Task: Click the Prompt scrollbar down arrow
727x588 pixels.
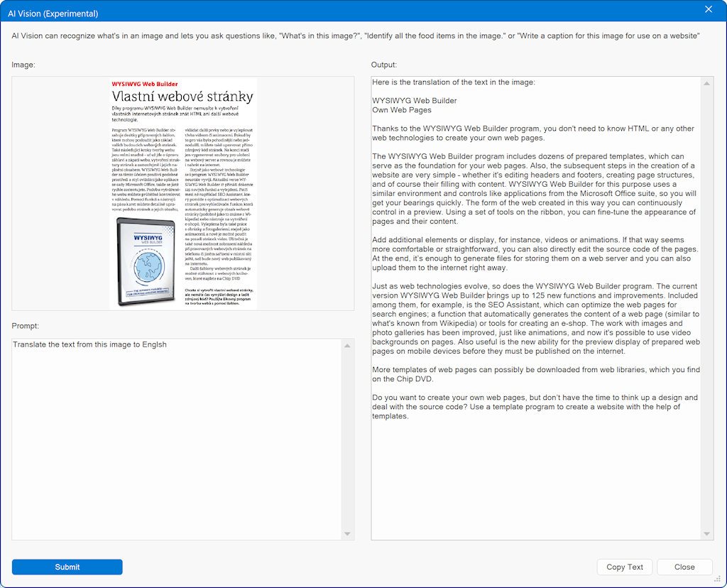Action: click(x=347, y=534)
